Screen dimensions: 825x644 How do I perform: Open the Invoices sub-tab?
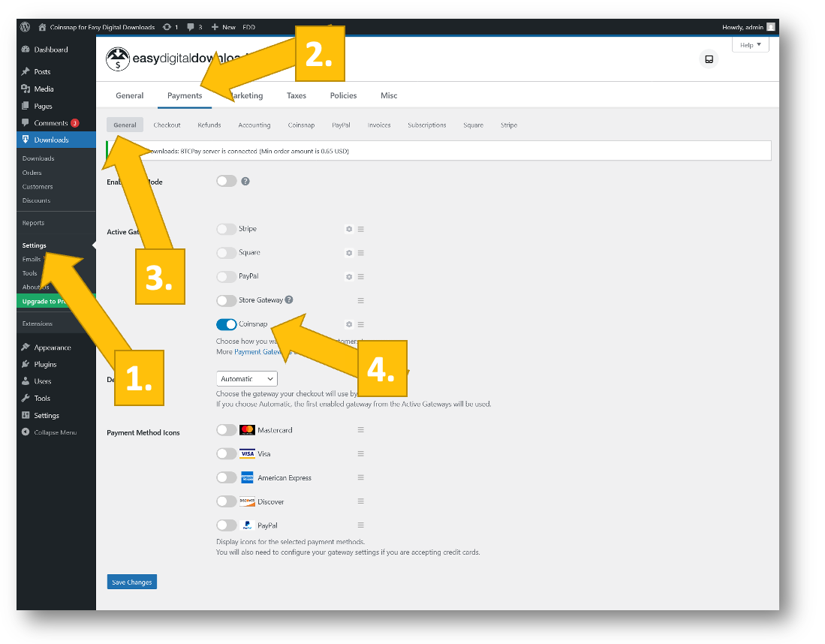coord(379,125)
